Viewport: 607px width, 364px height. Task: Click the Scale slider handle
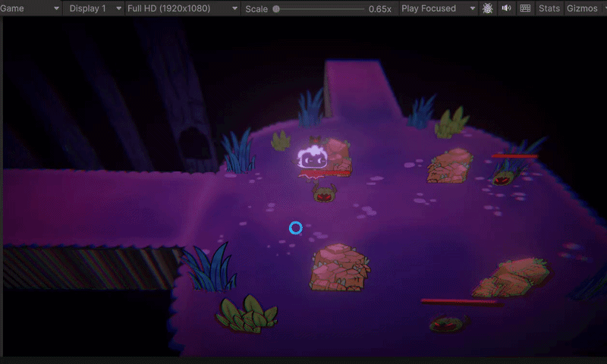tap(276, 9)
